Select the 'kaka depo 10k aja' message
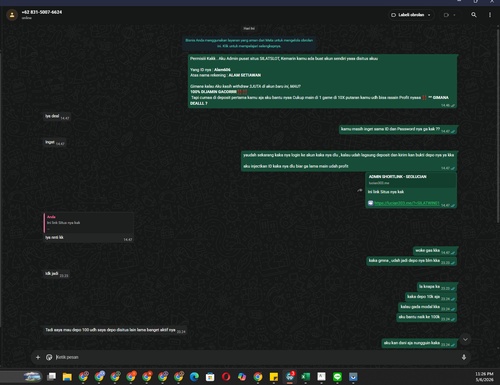This screenshot has height=385, width=500. pos(430,297)
